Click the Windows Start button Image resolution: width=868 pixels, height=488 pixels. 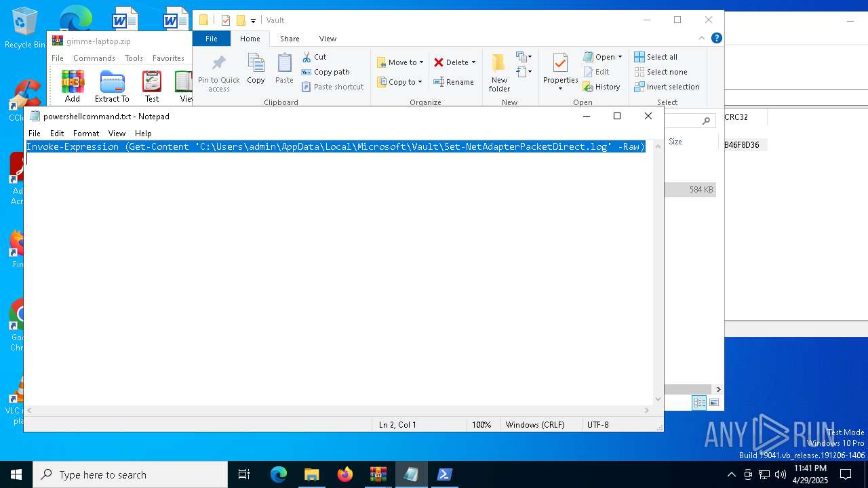coord(16,474)
